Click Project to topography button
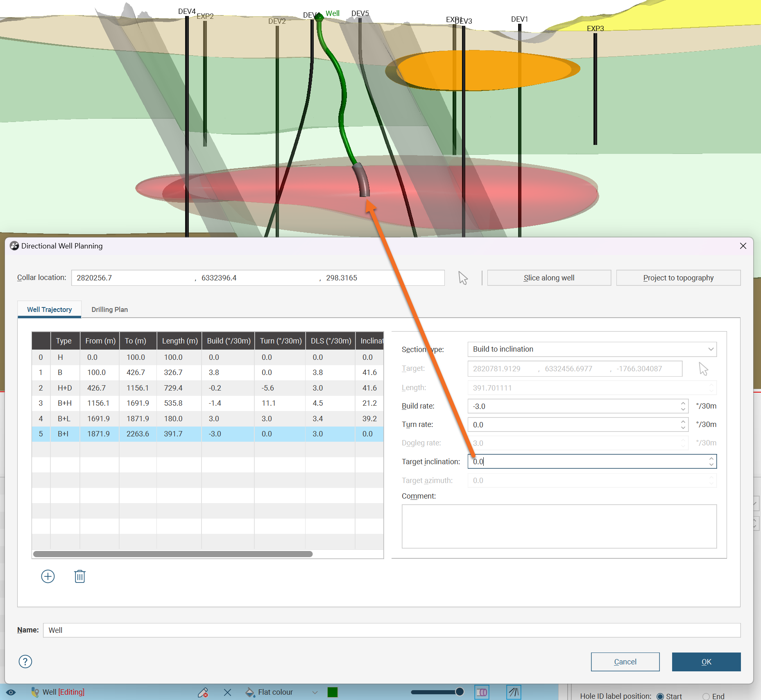 click(x=678, y=278)
